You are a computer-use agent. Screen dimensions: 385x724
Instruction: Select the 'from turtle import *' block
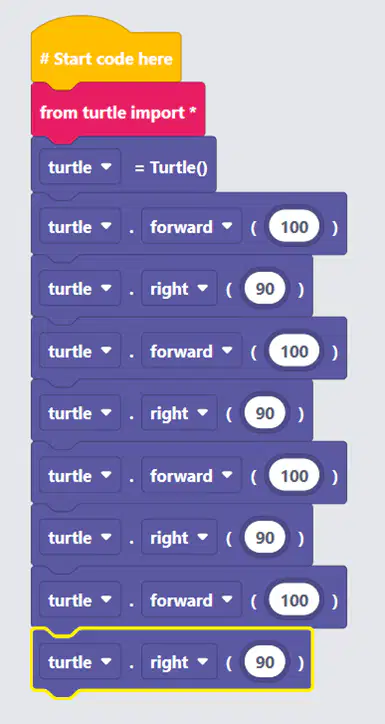pos(118,112)
